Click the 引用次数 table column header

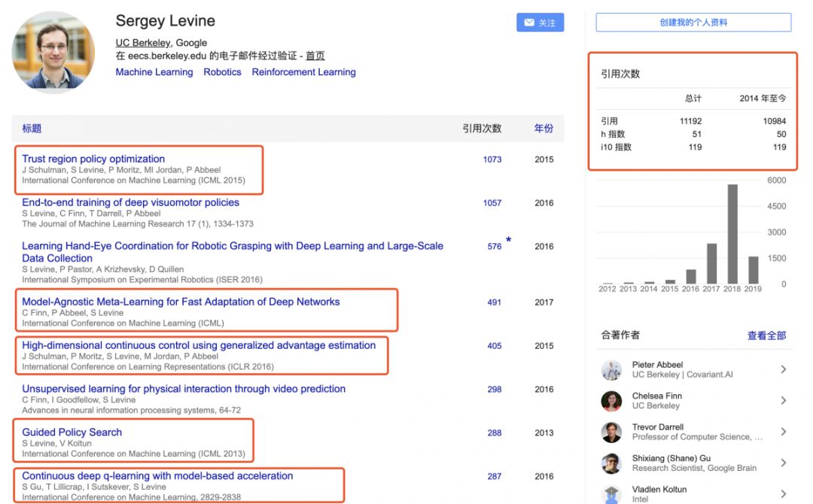(x=482, y=129)
